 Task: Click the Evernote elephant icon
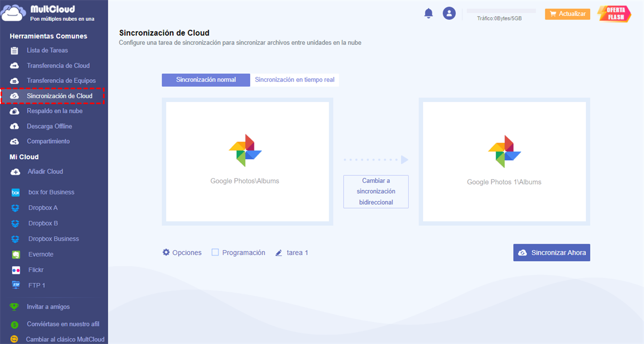point(16,254)
